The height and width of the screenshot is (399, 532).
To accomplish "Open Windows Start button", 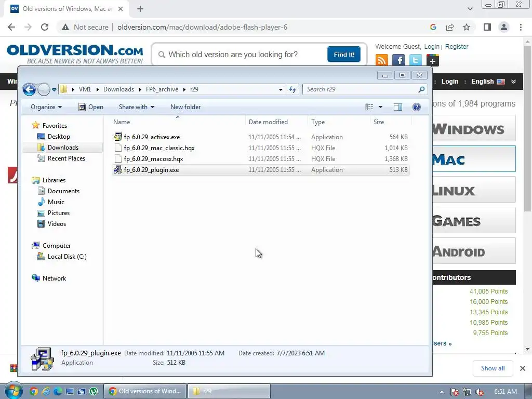I will coord(14,391).
